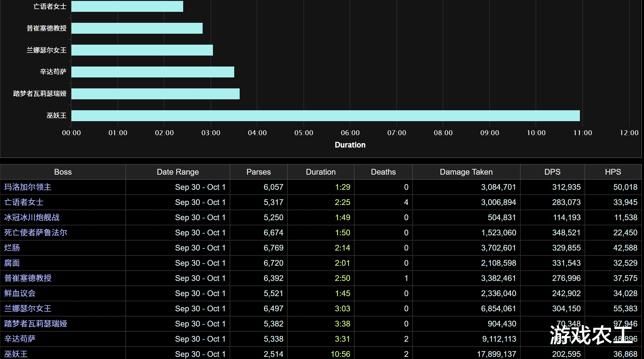Open the 巫妖王 link in table
Screen dimensions: 644x359
[16, 354]
